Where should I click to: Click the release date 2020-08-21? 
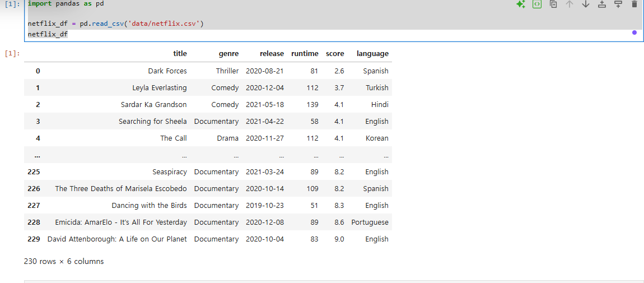pyautogui.click(x=265, y=71)
